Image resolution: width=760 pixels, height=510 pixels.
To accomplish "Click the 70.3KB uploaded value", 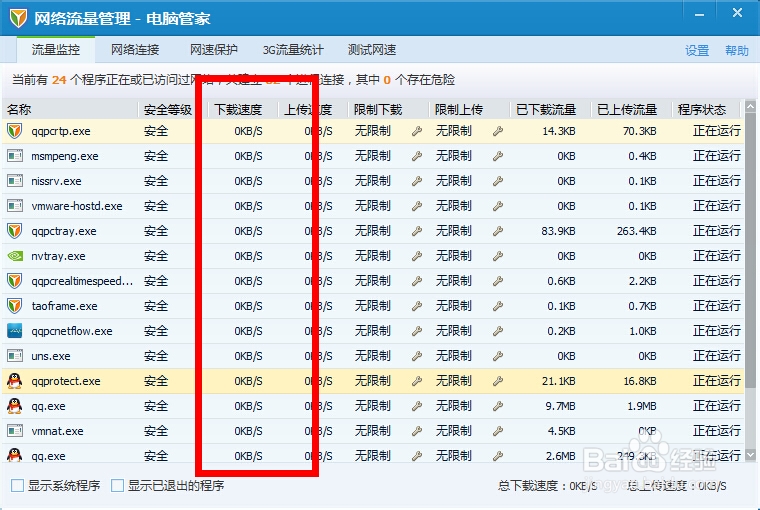I will coord(639,131).
